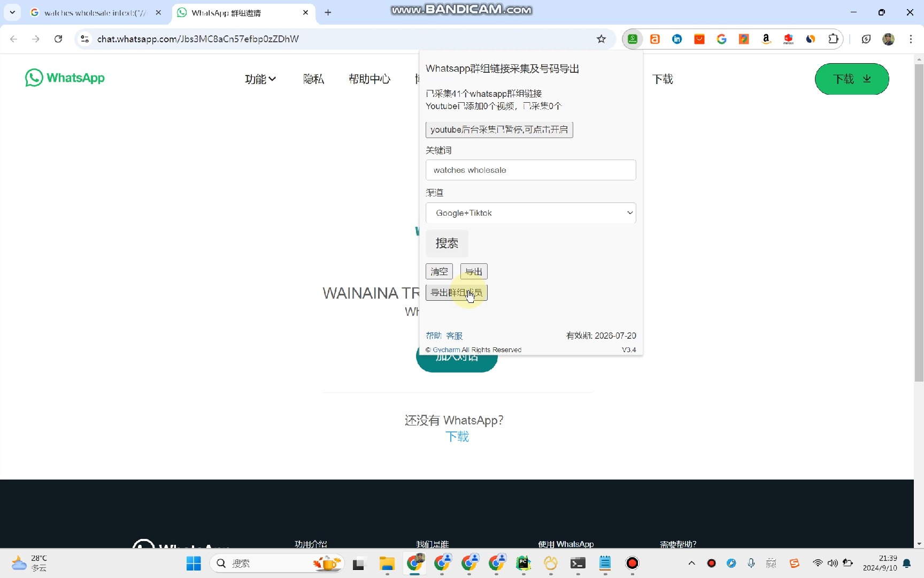Image resolution: width=924 pixels, height=578 pixels.
Task: Switch to the WhatsApp 群组邀请 tab
Action: coord(244,12)
